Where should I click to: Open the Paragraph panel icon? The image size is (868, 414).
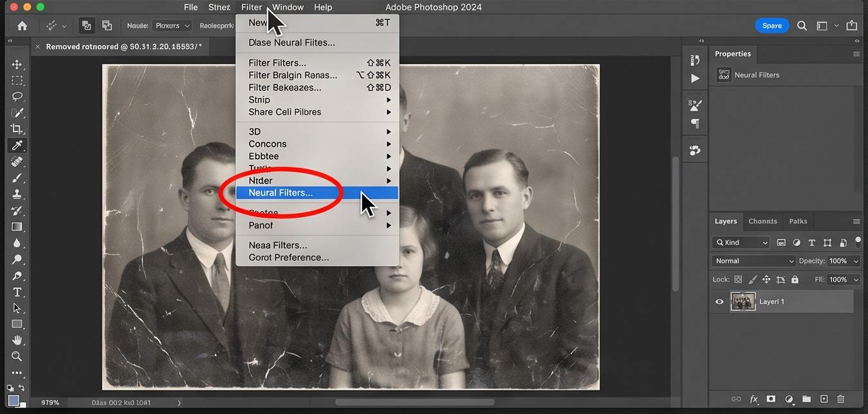click(695, 124)
